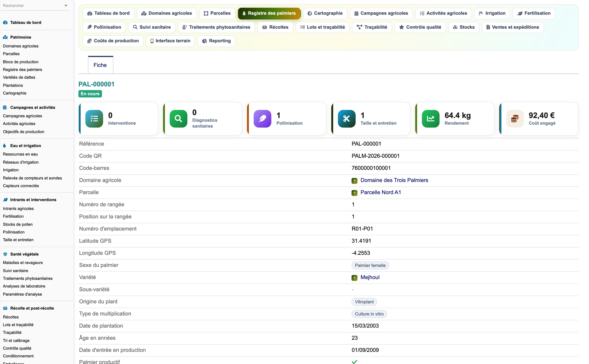Follow the Domaine des Trois Palmiers link
This screenshot has height=364, width=589.
pyautogui.click(x=394, y=180)
